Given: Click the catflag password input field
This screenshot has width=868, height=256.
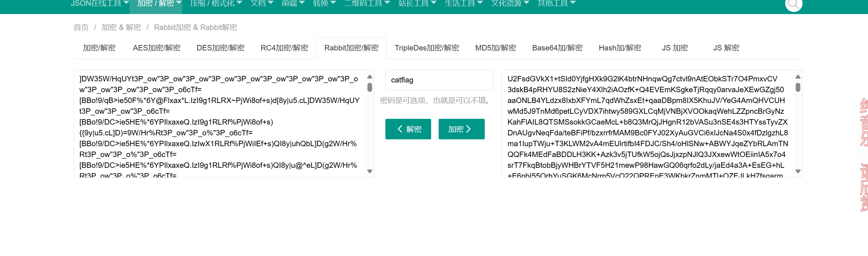Looking at the screenshot, I should (439, 80).
